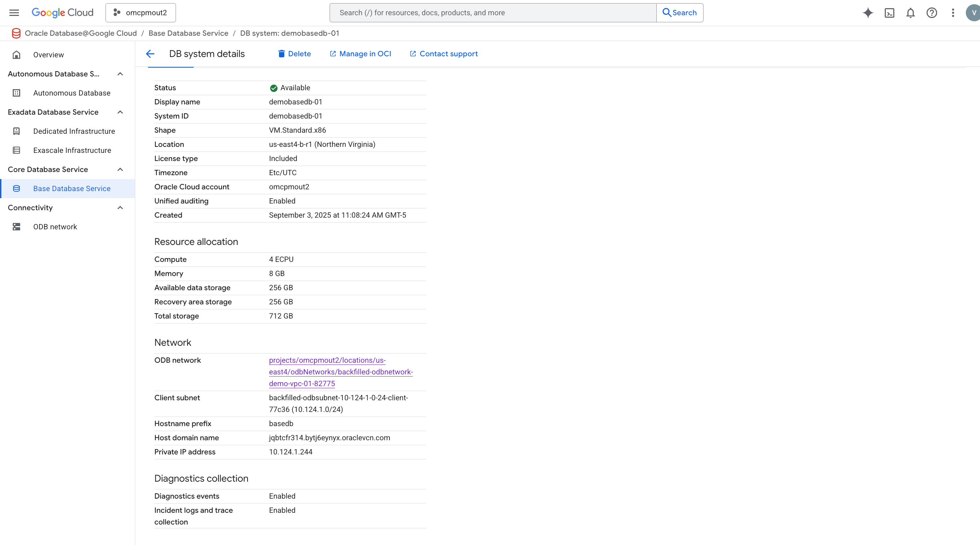The height and width of the screenshot is (545, 980).
Task: Click the Oracle Database product icon
Action: click(x=16, y=33)
